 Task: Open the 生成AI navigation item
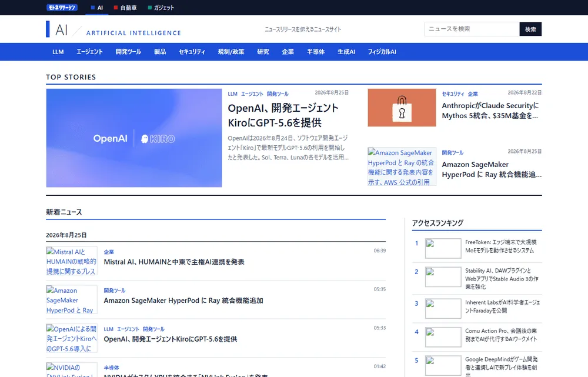tap(346, 52)
